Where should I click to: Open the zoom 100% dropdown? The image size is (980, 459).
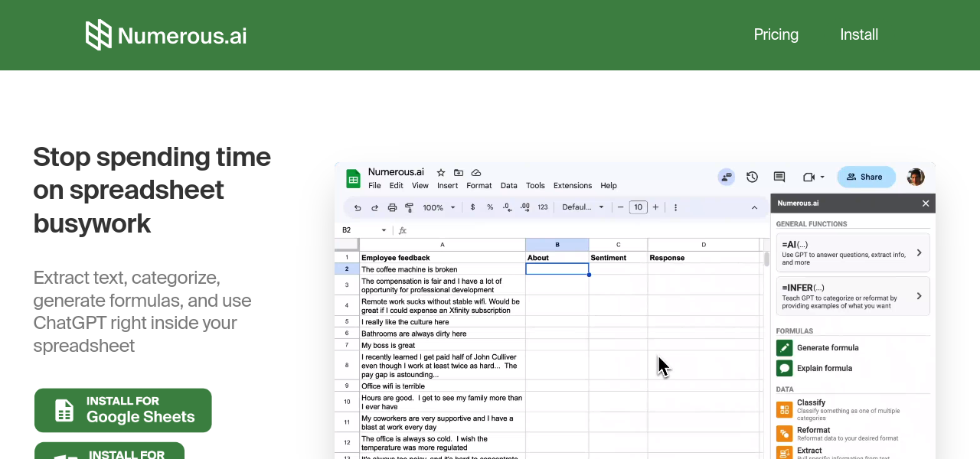[439, 207]
